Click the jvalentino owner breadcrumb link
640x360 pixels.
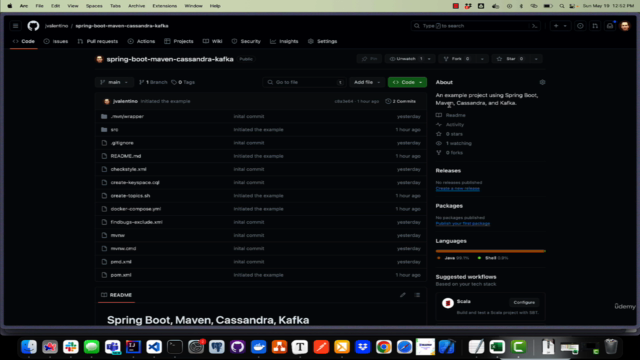(x=56, y=26)
